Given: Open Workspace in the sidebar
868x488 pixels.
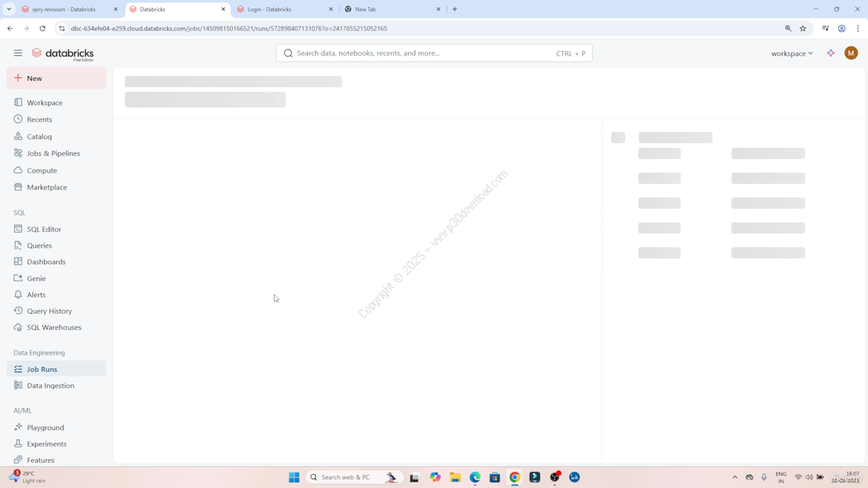Looking at the screenshot, I should tap(45, 102).
